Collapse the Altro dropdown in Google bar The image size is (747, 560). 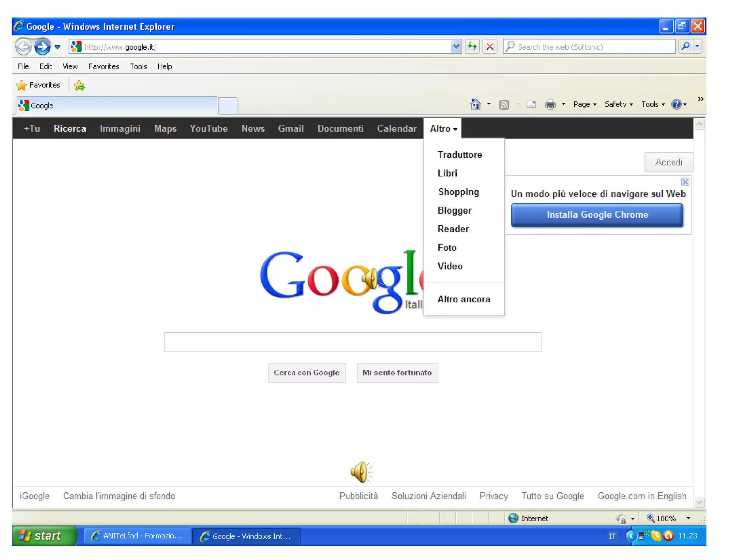click(x=443, y=128)
